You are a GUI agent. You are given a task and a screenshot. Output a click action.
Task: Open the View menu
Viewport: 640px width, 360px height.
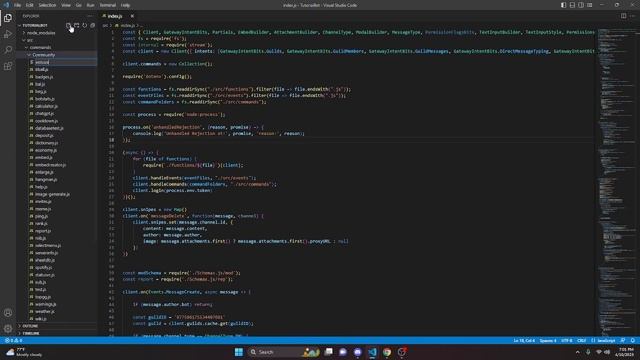point(66,5)
